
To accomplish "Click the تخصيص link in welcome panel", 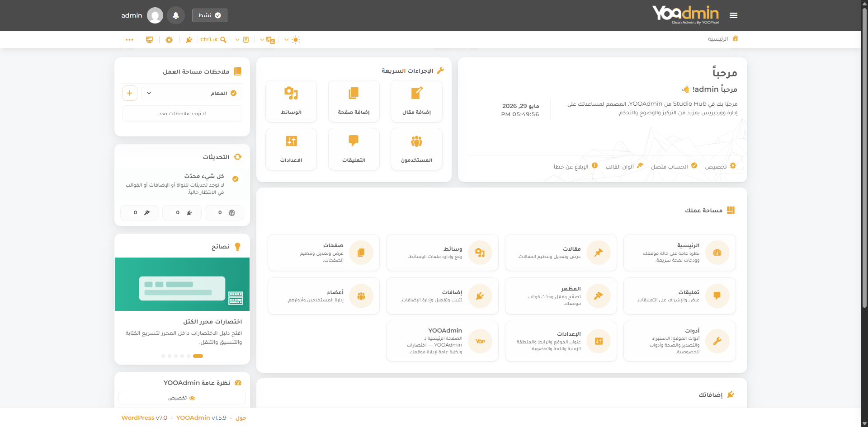I will [x=721, y=166].
